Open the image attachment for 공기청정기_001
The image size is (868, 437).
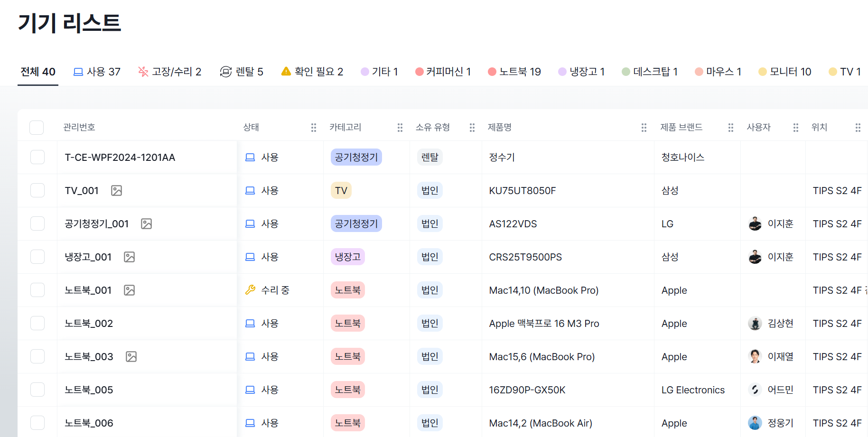click(146, 224)
